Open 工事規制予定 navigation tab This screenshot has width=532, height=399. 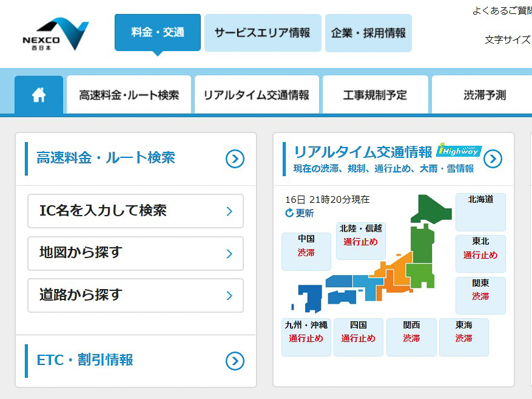375,95
